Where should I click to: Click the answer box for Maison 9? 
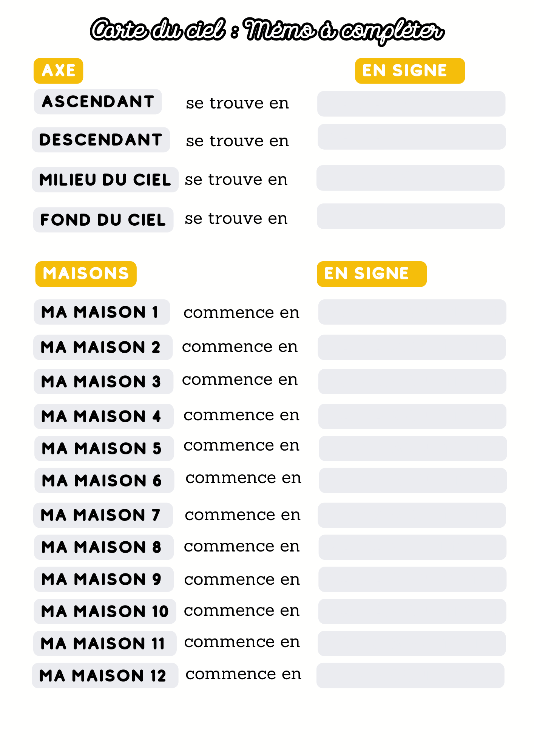[x=412, y=579]
